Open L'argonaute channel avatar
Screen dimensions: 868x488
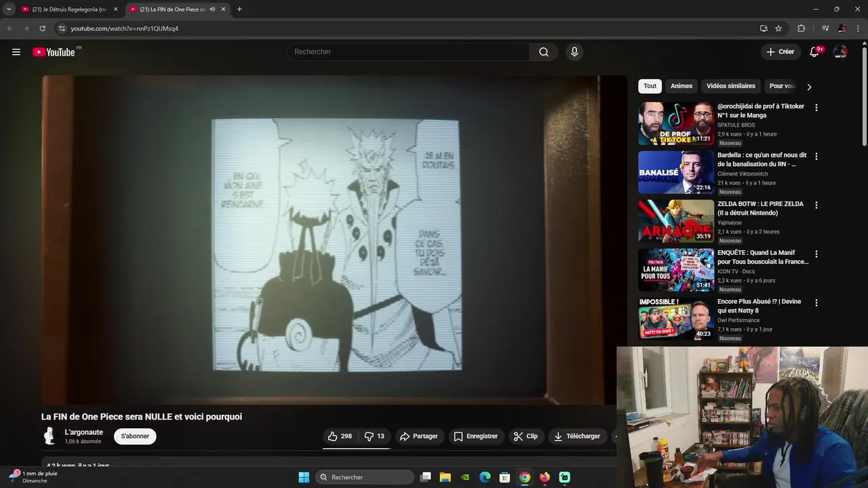50,436
